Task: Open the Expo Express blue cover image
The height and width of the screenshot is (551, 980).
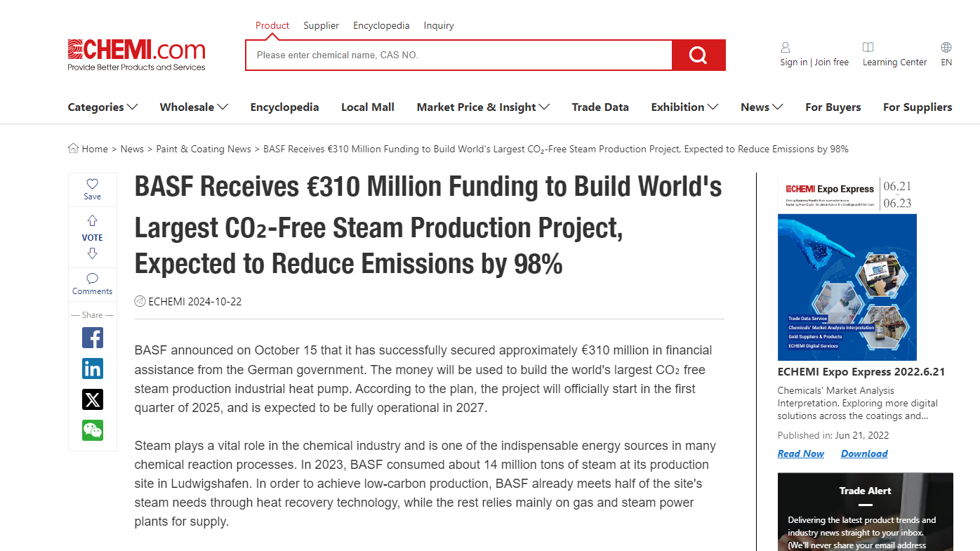Action: coord(847,287)
